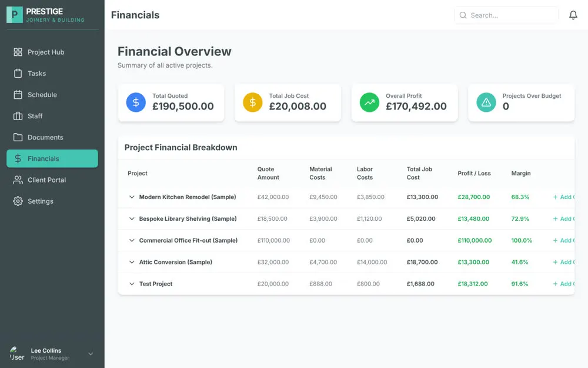The height and width of the screenshot is (368, 588).
Task: Click the £13,480.00 profit cell
Action: (x=473, y=218)
